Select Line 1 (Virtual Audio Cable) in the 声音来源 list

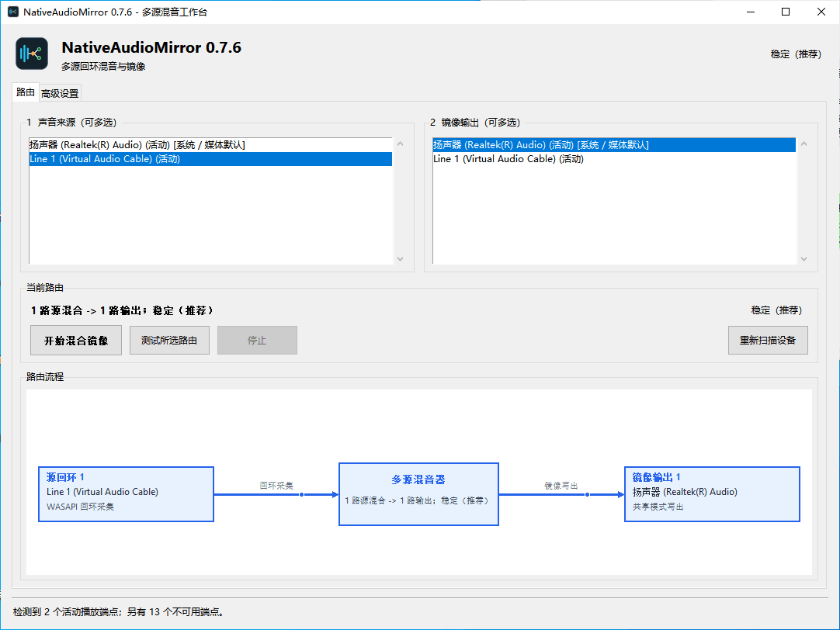210,159
